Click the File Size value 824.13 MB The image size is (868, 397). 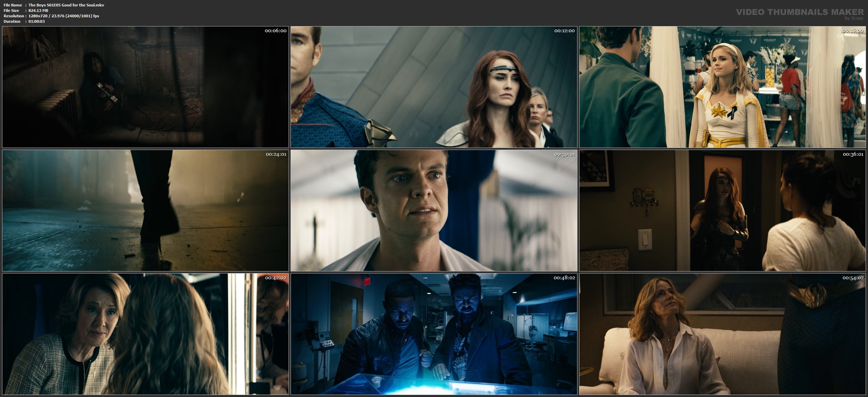coord(38,11)
